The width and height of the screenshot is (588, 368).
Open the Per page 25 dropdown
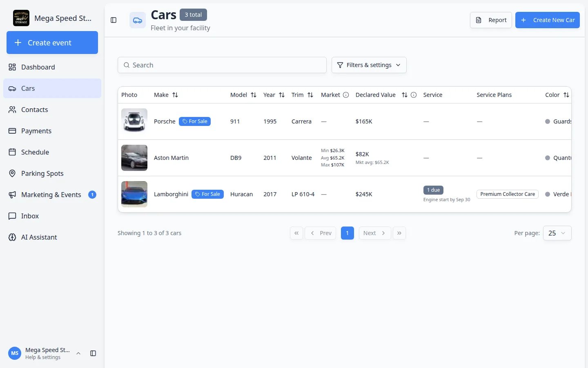(x=557, y=233)
